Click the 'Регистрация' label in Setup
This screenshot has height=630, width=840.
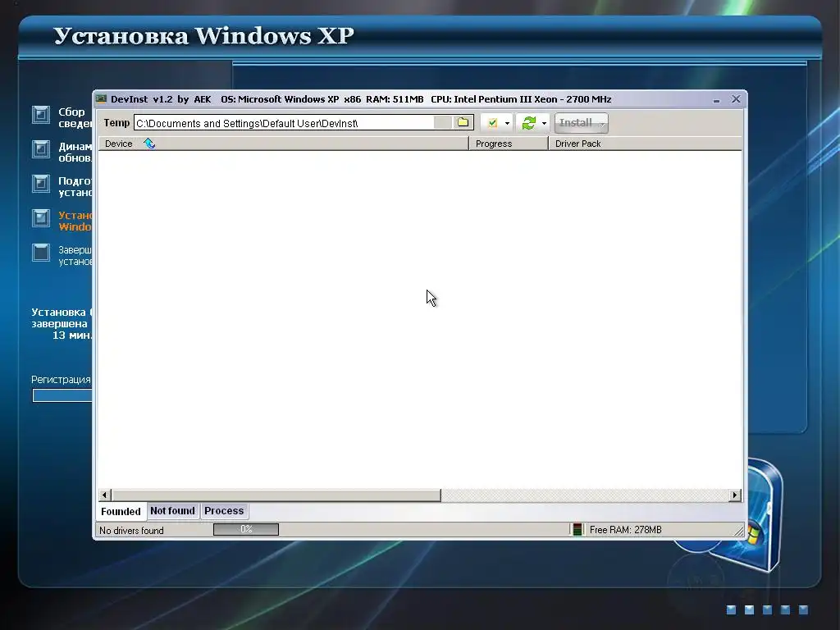click(61, 379)
